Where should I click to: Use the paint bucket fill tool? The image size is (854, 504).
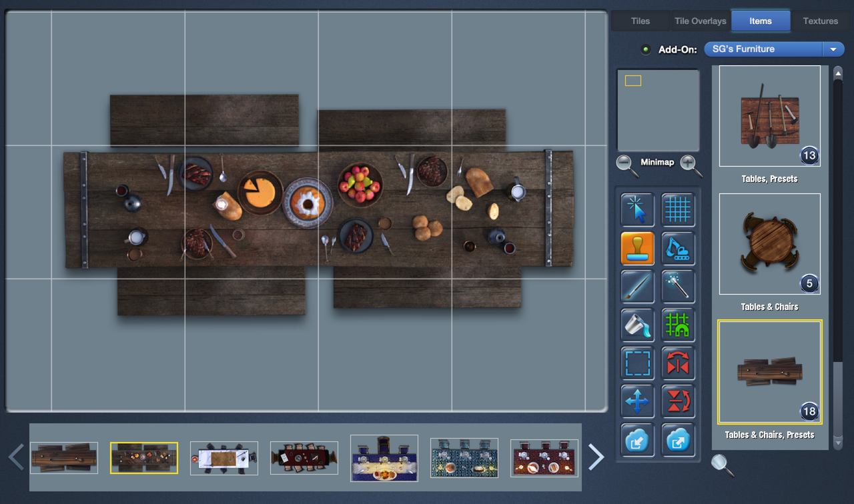(637, 325)
